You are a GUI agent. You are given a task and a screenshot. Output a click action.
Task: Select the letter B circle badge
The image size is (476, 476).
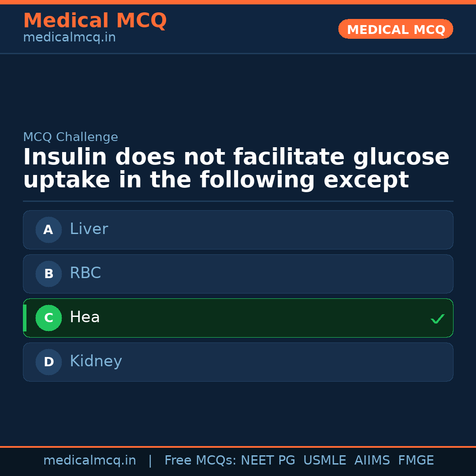(48, 274)
